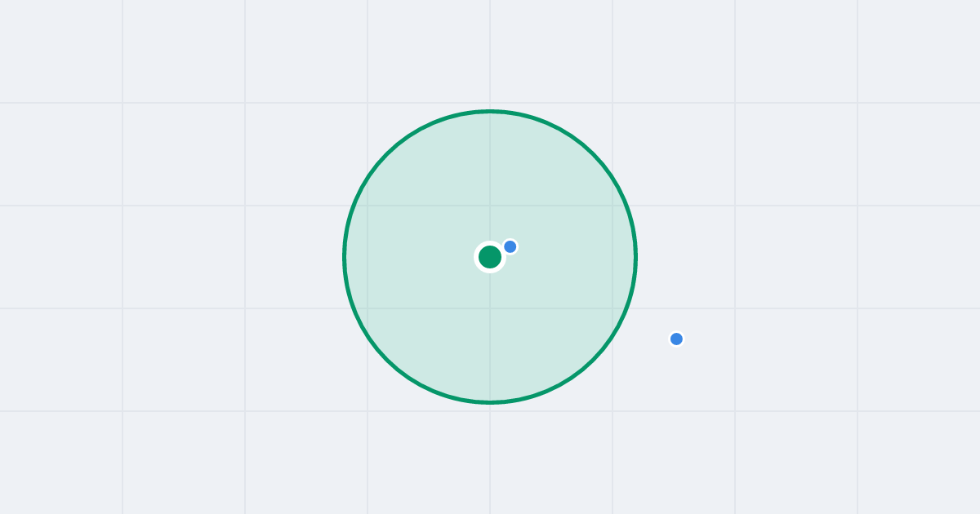Click the leftmost point of the green circle outline
Viewport: 980px width, 514px height.
click(344, 257)
